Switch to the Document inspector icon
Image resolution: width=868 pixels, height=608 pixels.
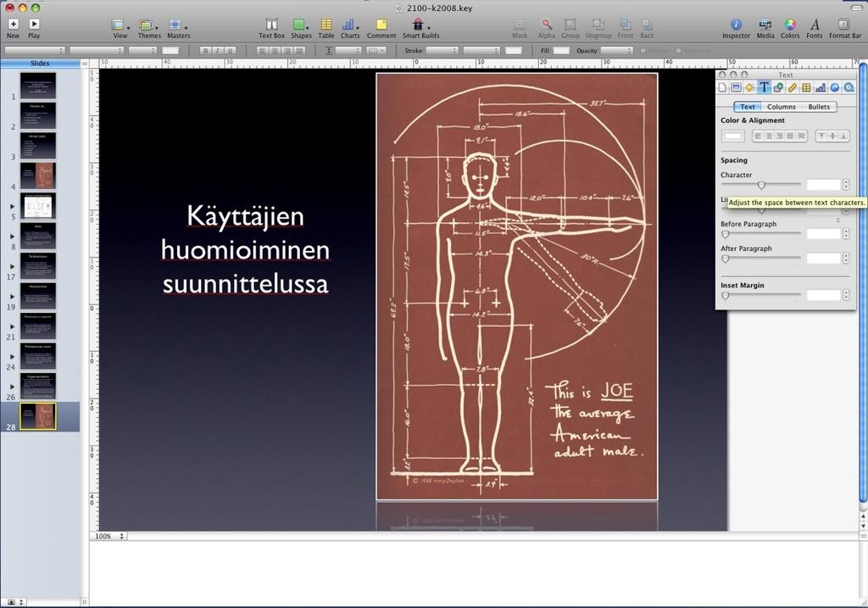point(722,87)
